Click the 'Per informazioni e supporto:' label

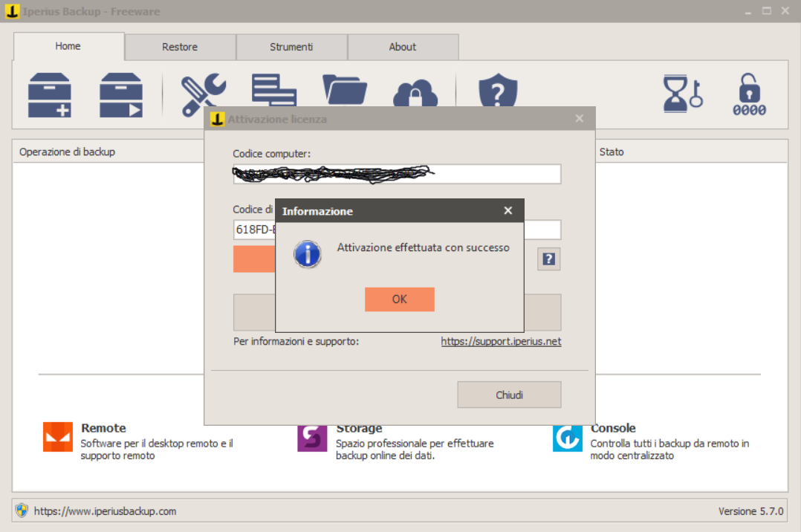click(x=296, y=341)
